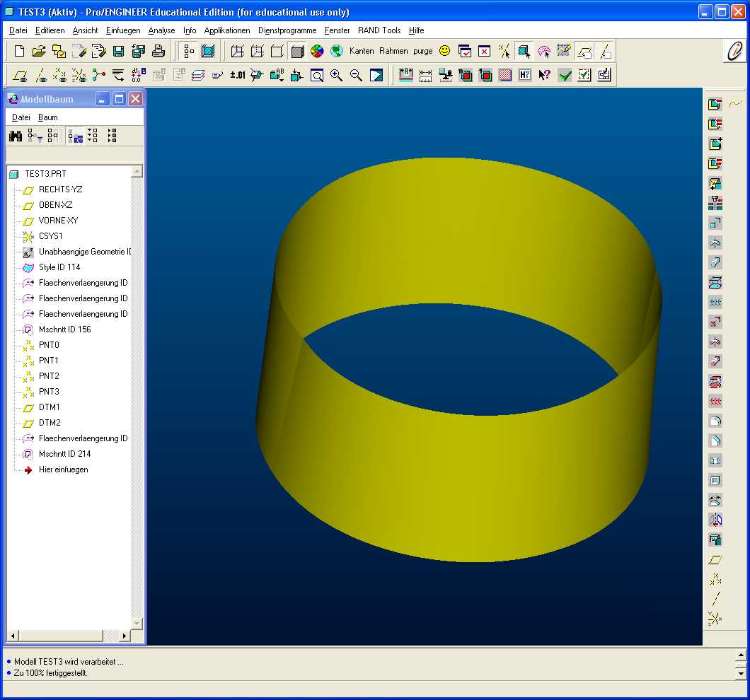Click the zoom-in magnifier icon
The height and width of the screenshot is (700, 750).
coord(336,75)
